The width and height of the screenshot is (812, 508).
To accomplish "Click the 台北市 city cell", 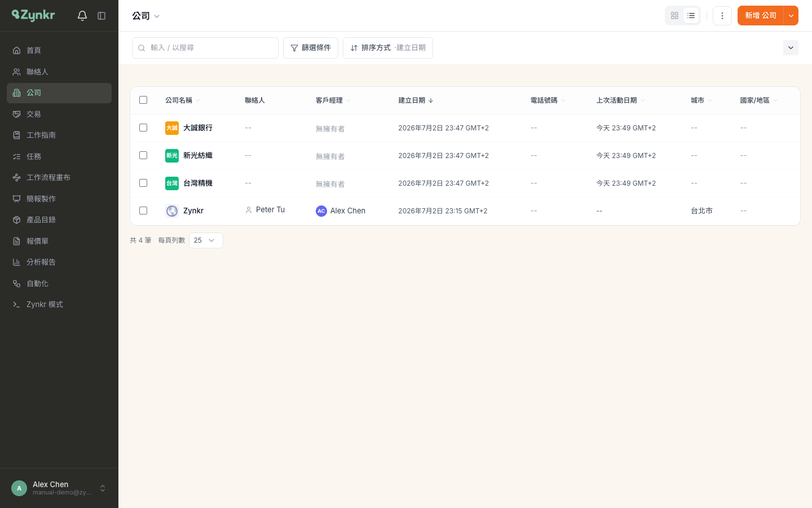I will pos(701,211).
